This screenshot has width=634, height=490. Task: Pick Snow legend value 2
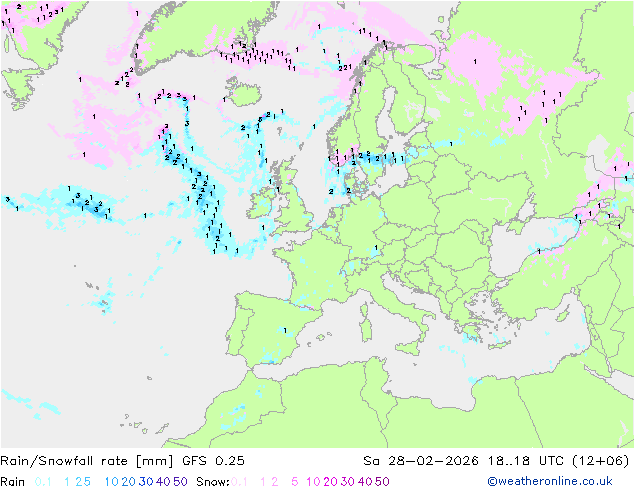275,482
